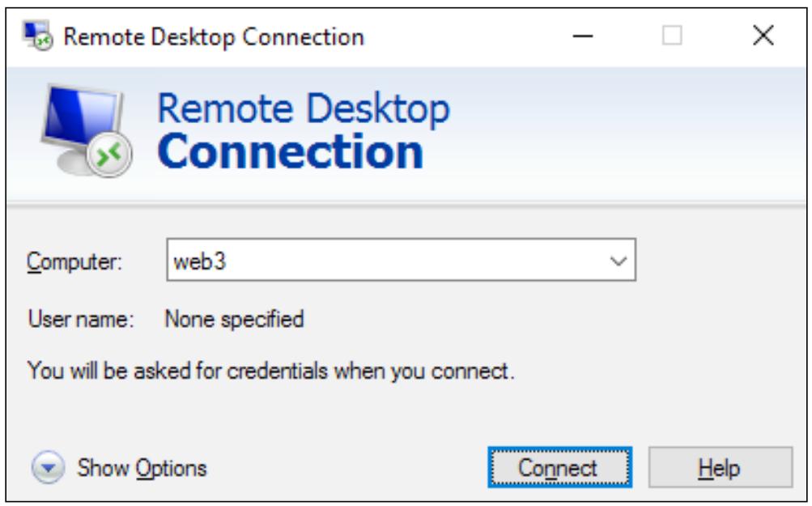812x506 pixels.
Task: Minimize the Remote Desktop Connection window
Action: point(583,36)
